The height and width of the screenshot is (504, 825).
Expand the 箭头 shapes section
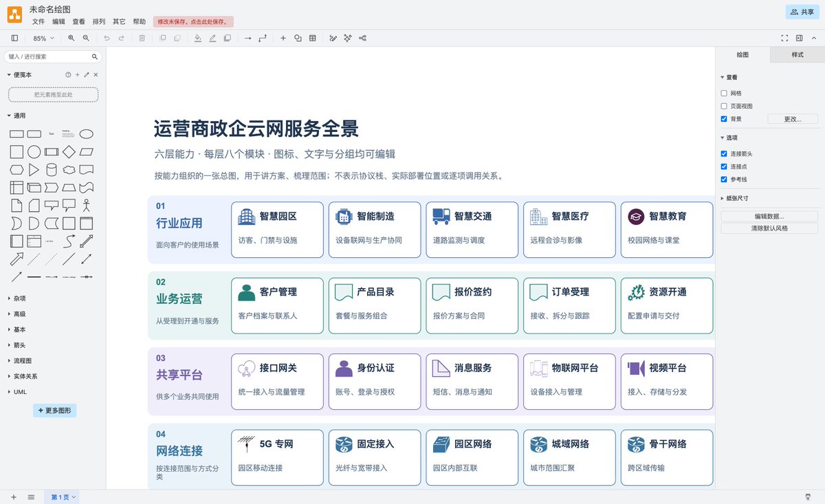16,345
